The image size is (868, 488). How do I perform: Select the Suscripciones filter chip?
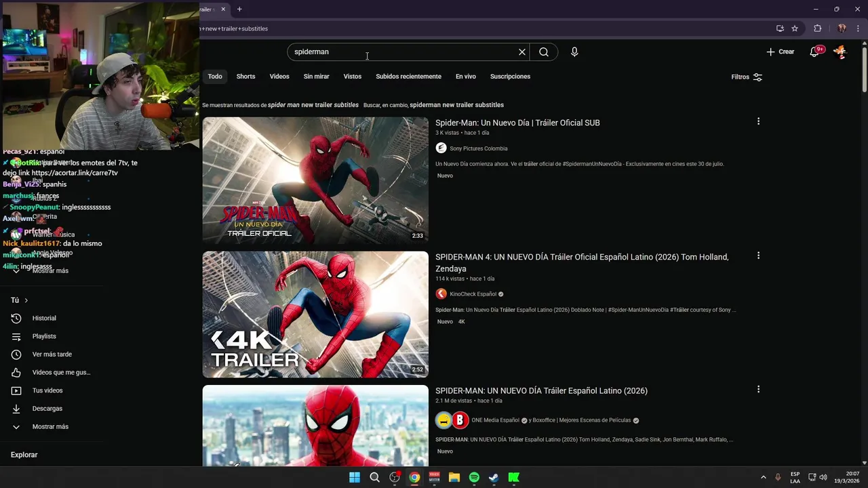click(510, 77)
